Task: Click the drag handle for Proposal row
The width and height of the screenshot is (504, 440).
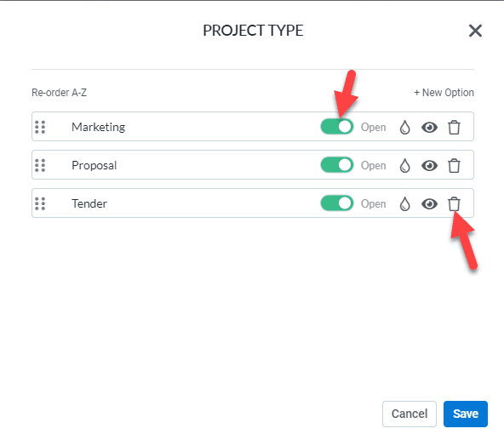Action: click(40, 165)
